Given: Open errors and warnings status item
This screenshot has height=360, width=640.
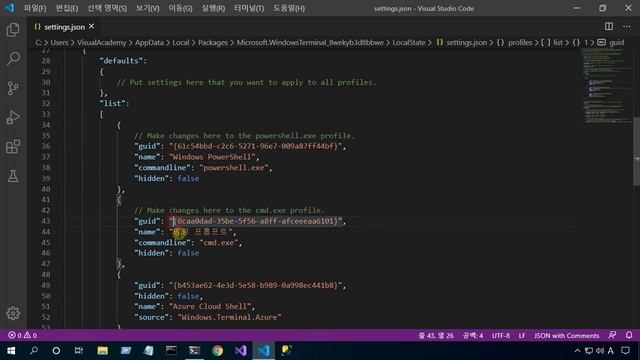Looking at the screenshot, I should tap(23, 335).
